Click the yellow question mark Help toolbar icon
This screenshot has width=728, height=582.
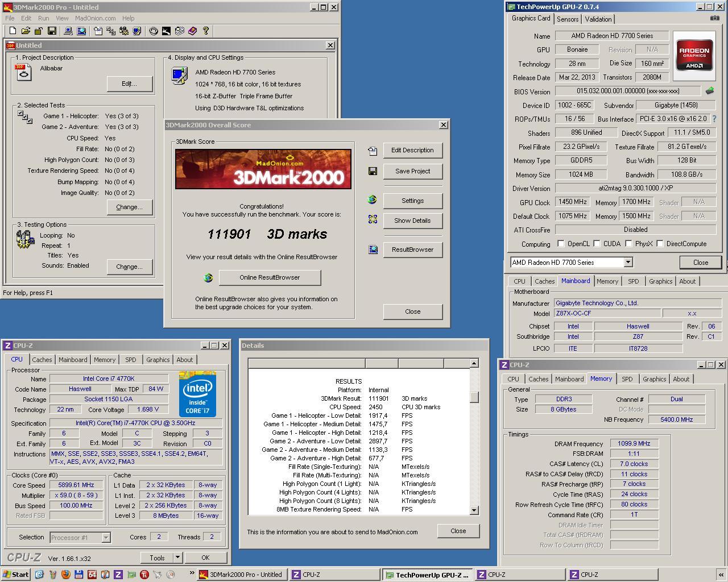coord(206,31)
